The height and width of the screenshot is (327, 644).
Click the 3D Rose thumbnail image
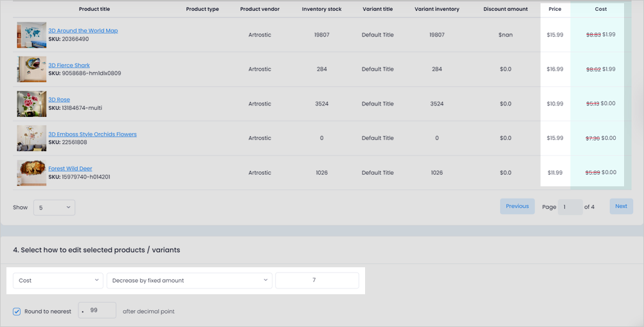point(31,104)
